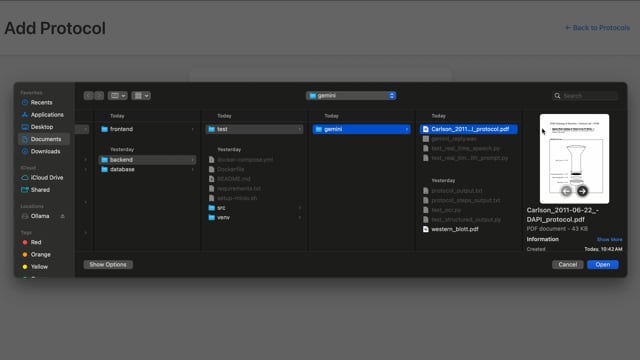Expand the database folder chevron
This screenshot has height=360, width=640.
point(193,169)
